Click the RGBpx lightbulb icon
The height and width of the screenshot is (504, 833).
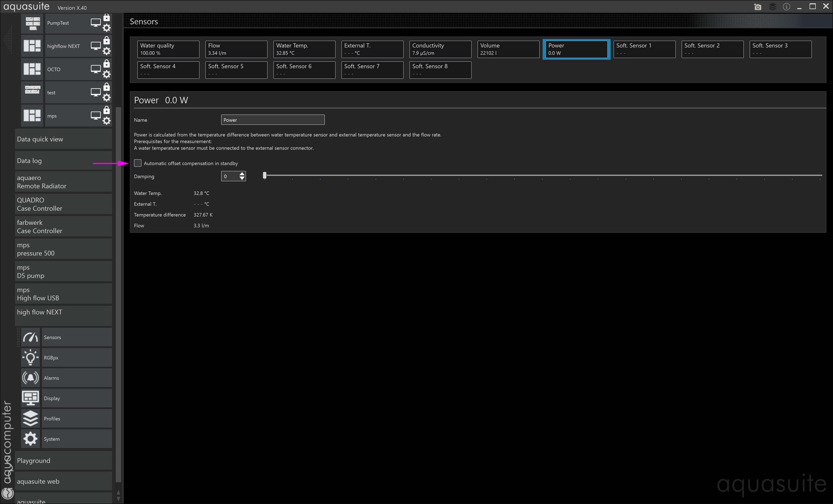pyautogui.click(x=30, y=357)
